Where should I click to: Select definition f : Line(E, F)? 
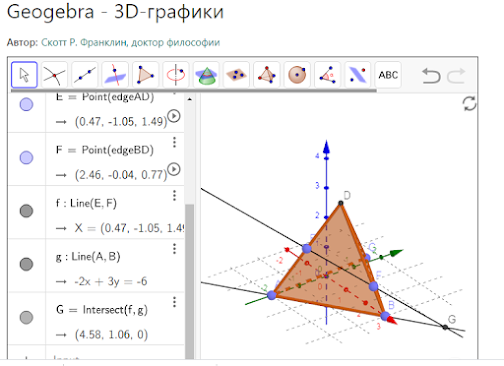coord(86,203)
